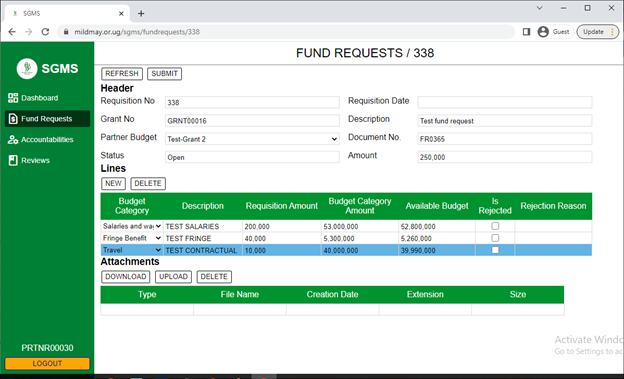This screenshot has height=379, width=624.
Task: Go to Accountabilities in the sidebar
Action: (47, 140)
